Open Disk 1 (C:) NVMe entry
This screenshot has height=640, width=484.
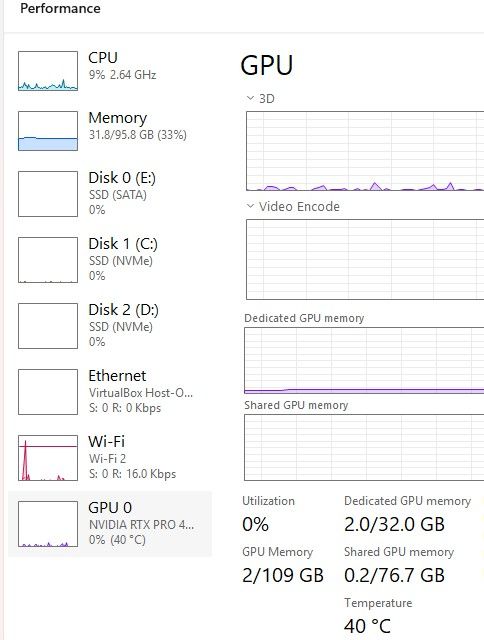click(110, 260)
